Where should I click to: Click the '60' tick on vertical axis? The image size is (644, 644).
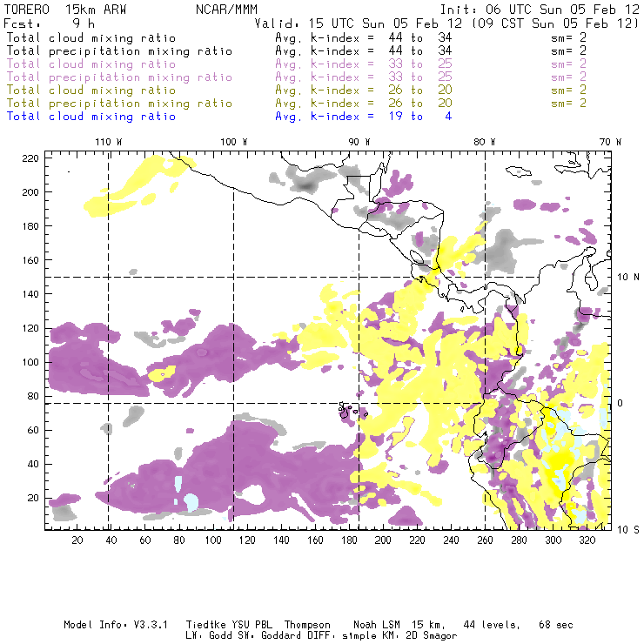point(33,430)
